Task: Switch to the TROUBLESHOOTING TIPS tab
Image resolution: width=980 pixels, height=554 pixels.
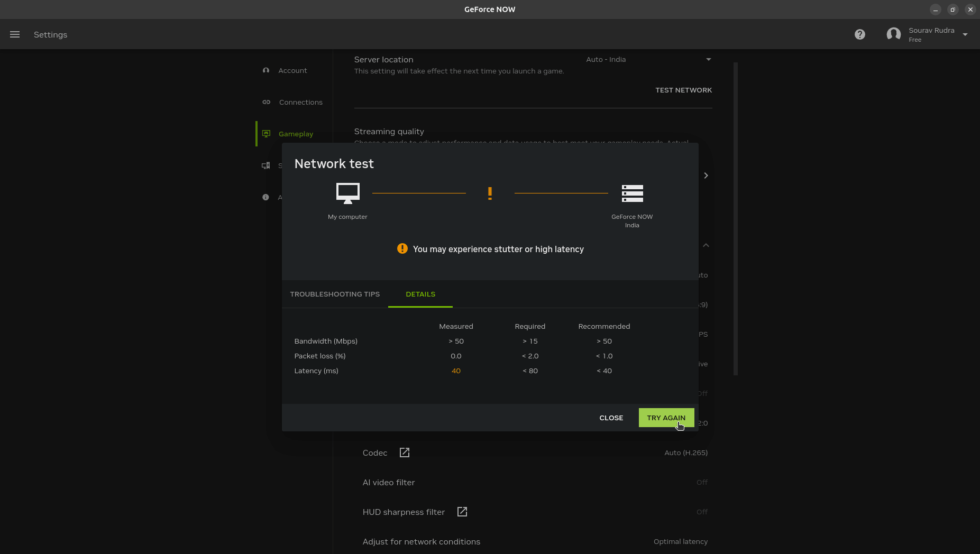Action: pos(335,294)
